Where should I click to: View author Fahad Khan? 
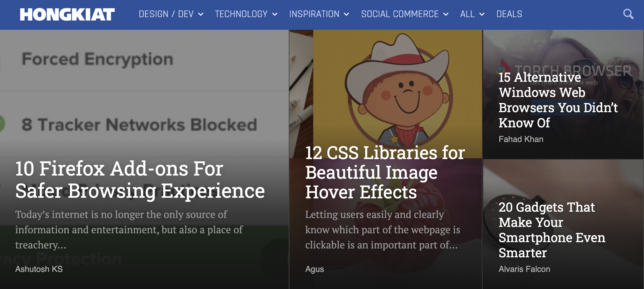(521, 139)
